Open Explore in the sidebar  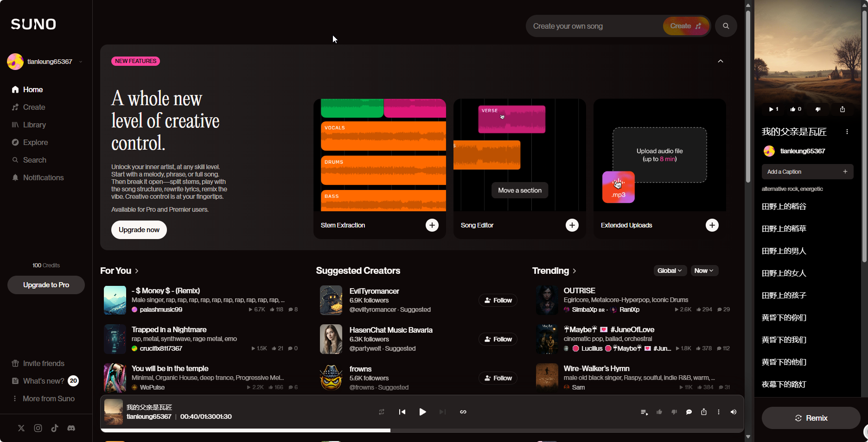point(30,142)
